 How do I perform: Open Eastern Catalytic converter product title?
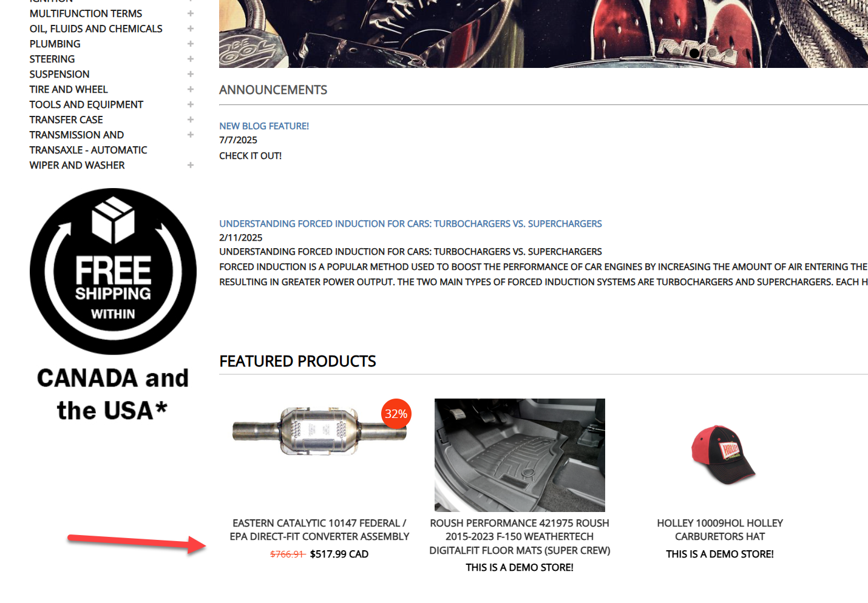(x=319, y=530)
